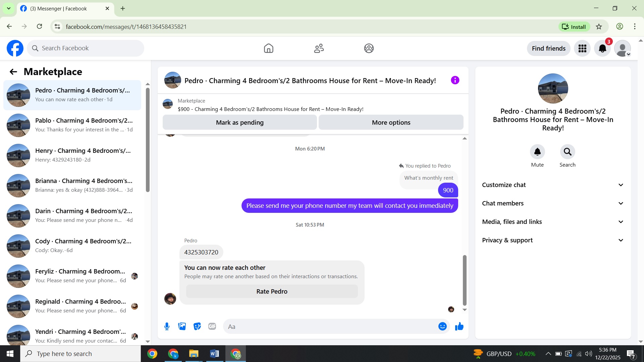Send a thumbs-up like

click(459, 326)
